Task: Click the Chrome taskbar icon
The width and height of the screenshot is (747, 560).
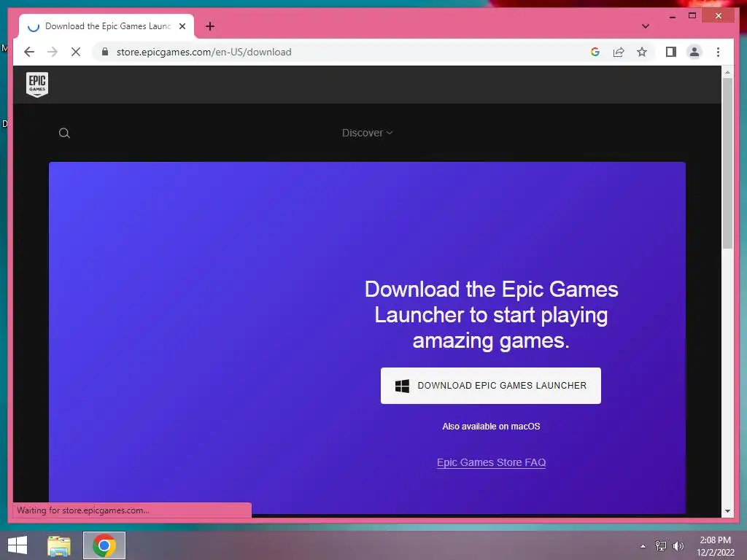Action: point(104,545)
